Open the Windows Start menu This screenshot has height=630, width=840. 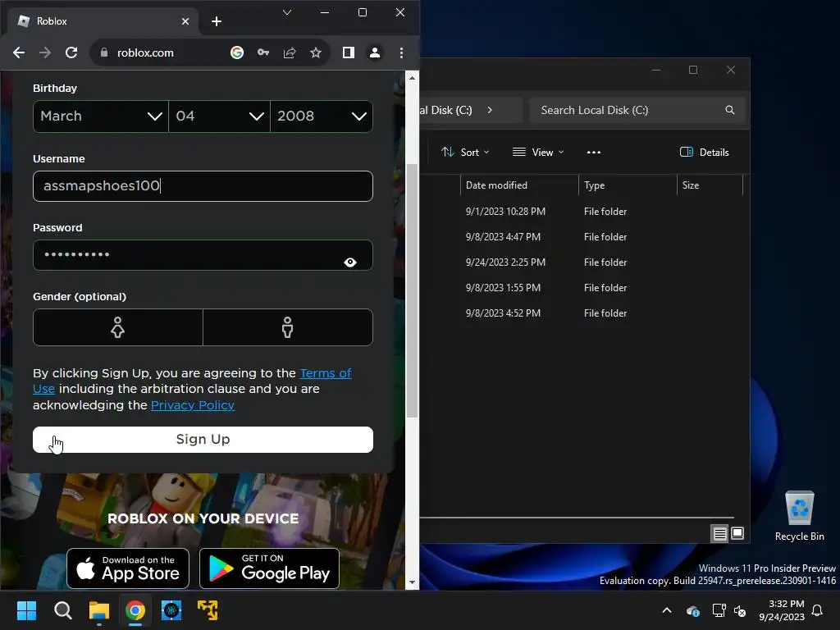[x=26, y=610]
